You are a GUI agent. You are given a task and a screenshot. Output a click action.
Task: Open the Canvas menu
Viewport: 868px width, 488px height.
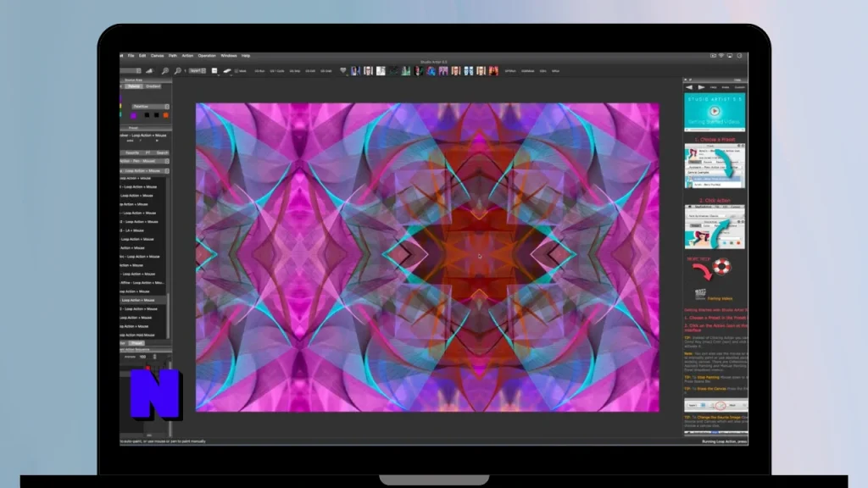157,56
